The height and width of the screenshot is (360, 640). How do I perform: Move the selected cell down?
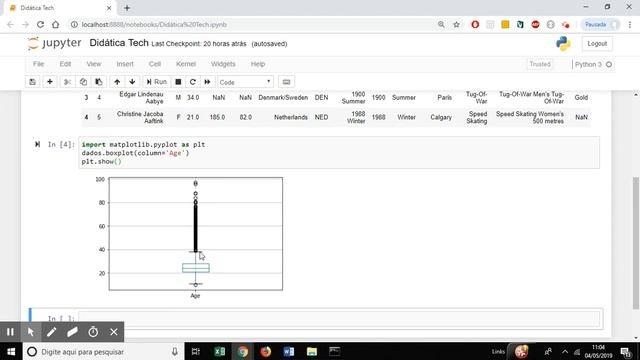132,82
